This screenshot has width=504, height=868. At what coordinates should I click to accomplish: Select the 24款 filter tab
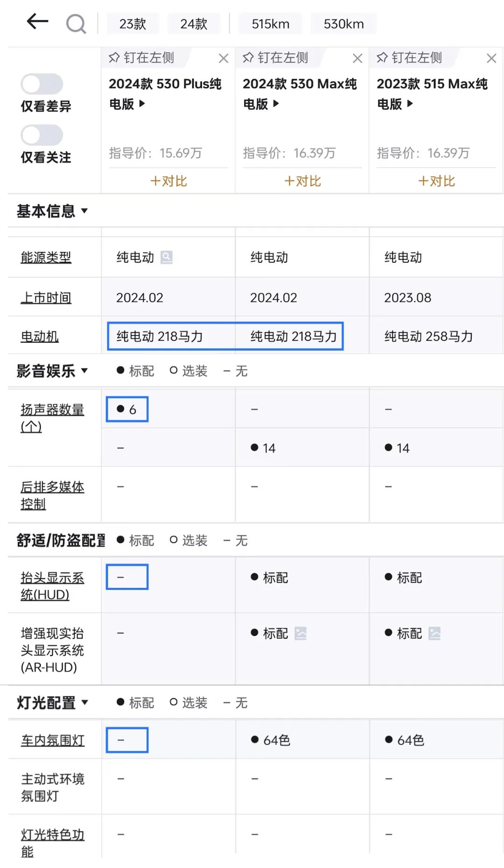pyautogui.click(x=194, y=24)
